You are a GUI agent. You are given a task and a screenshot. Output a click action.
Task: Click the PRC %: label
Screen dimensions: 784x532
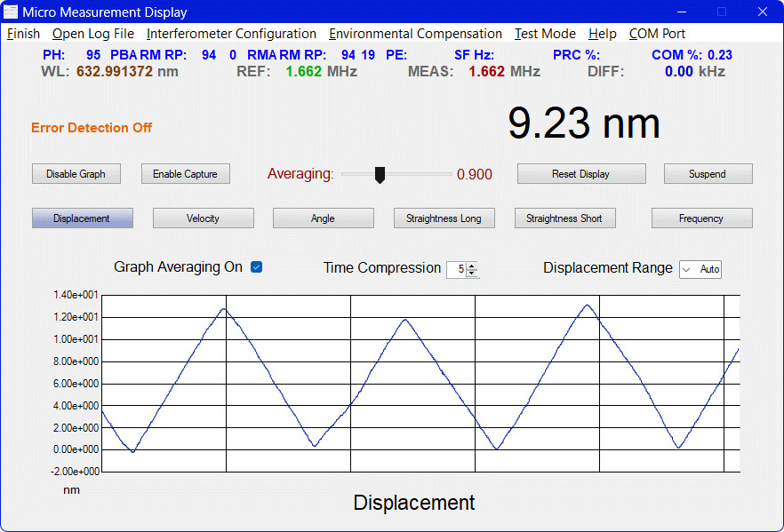click(576, 55)
